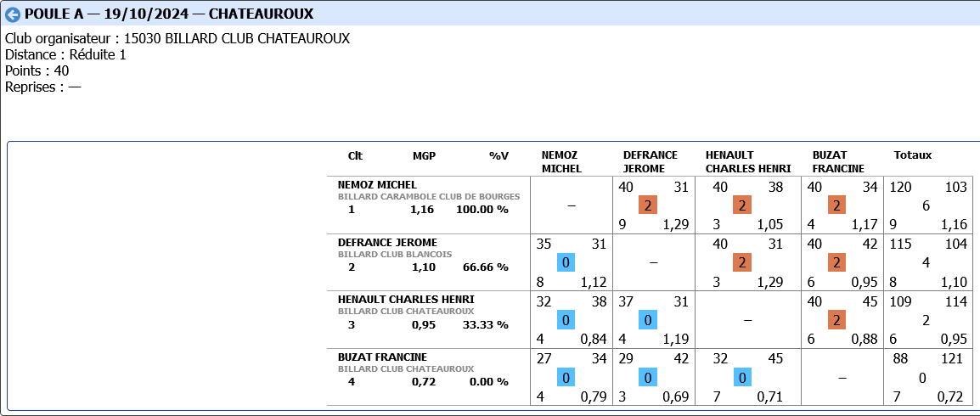Click blue 0 badge, BUZAT row versus NEMOZ
This screenshot has height=416, width=980.
click(x=566, y=378)
